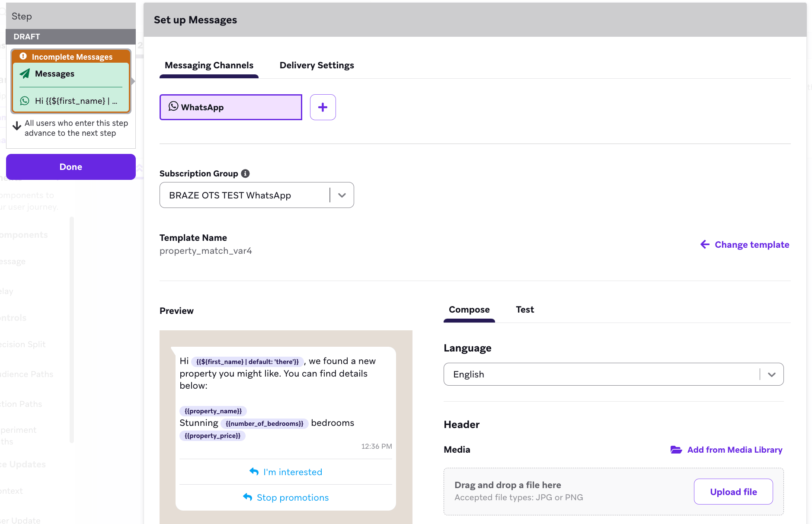Click the Change template link
The image size is (812, 524).
pos(751,245)
